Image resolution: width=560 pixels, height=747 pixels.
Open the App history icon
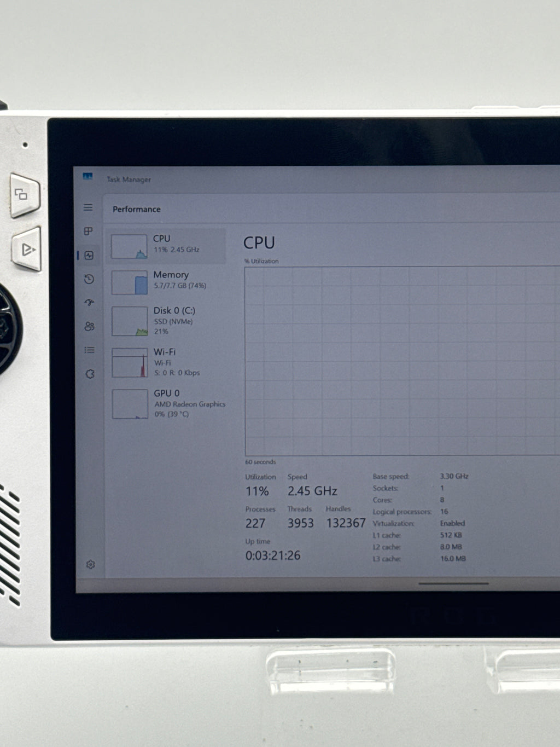(89, 279)
